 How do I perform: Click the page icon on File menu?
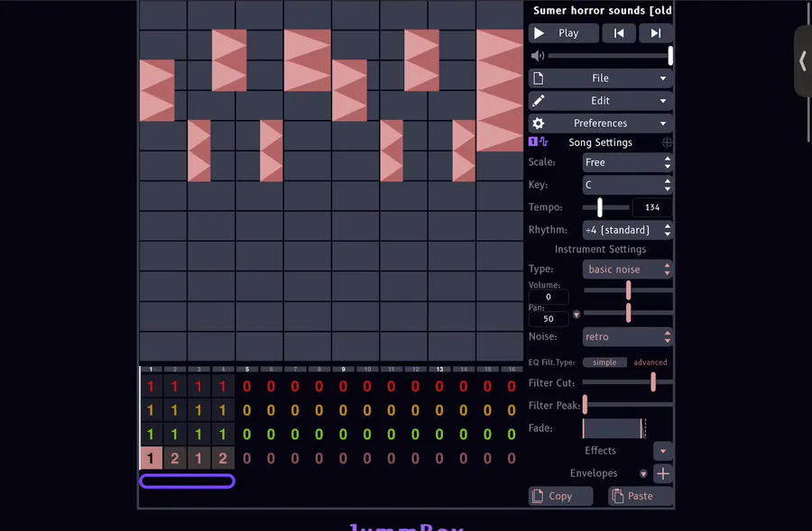tap(539, 78)
